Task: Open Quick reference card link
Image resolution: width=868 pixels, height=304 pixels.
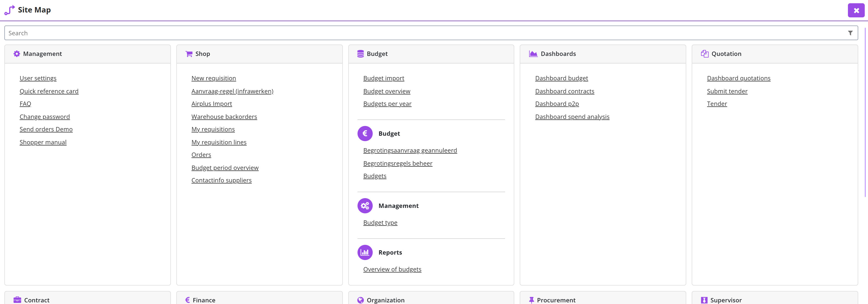Action: click(49, 91)
